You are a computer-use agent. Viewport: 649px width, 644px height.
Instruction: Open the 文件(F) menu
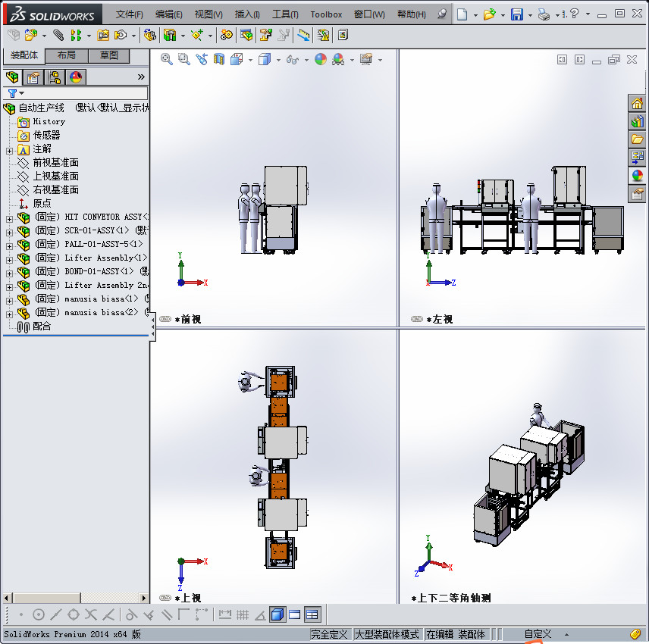point(130,14)
